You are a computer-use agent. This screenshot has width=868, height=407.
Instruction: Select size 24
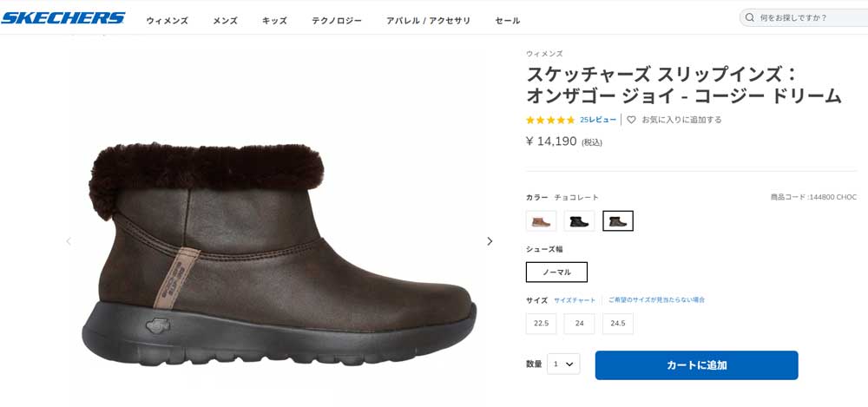coord(579,324)
